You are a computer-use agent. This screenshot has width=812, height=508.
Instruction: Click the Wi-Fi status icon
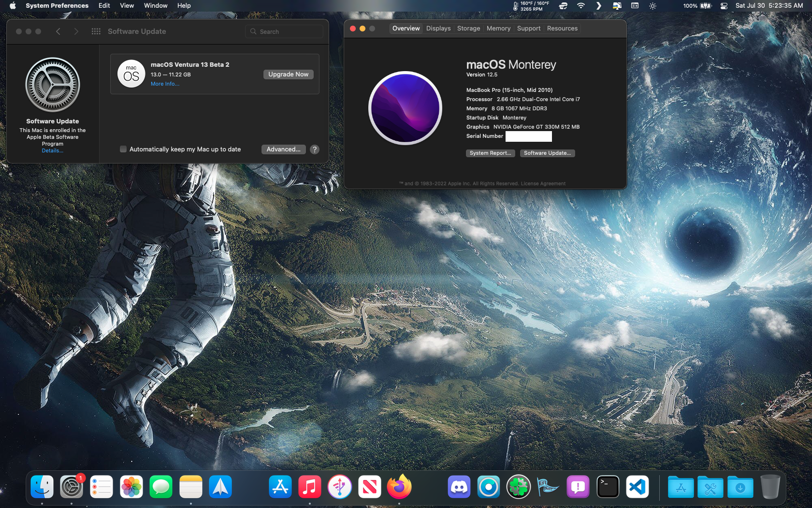tap(581, 6)
